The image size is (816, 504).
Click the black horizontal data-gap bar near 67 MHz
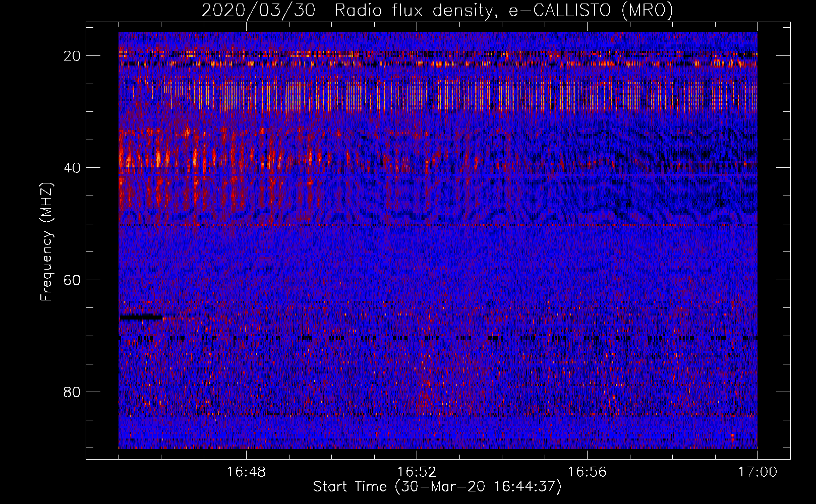pyautogui.click(x=141, y=317)
